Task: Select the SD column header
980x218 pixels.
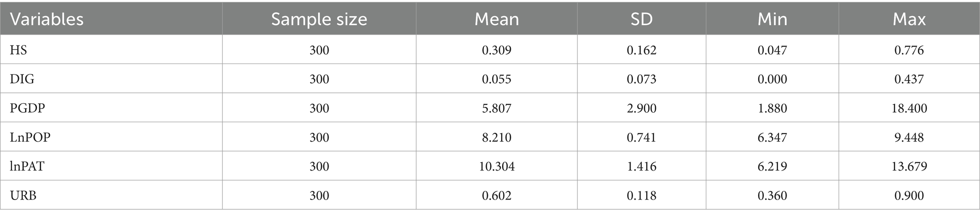Action: pos(641,19)
